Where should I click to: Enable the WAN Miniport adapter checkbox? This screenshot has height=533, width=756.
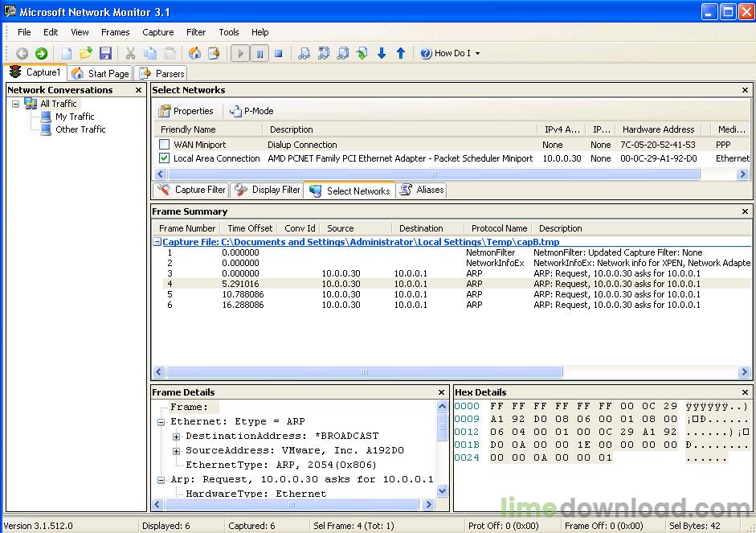164,145
